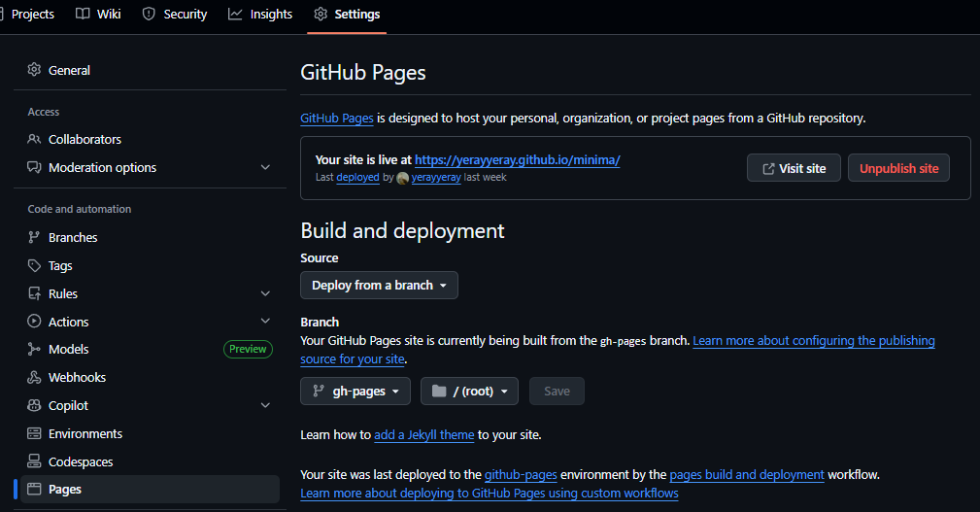Click the Copilot icon in sidebar
980x512 pixels.
(34, 405)
